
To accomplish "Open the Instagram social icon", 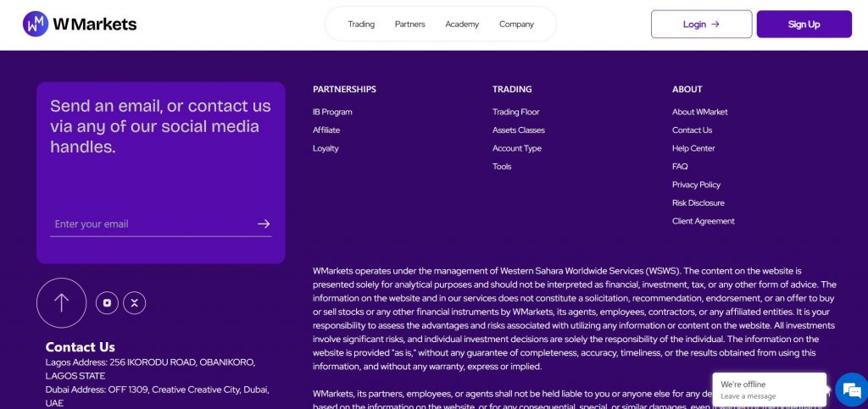I will (x=107, y=302).
